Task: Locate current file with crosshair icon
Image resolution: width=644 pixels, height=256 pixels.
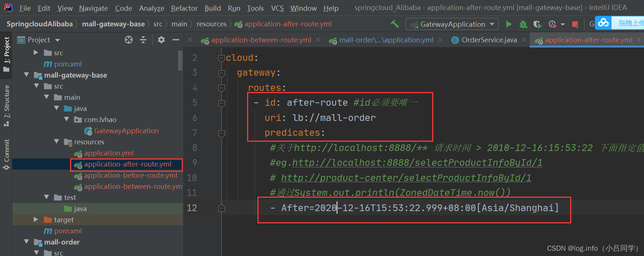Action: (129, 40)
